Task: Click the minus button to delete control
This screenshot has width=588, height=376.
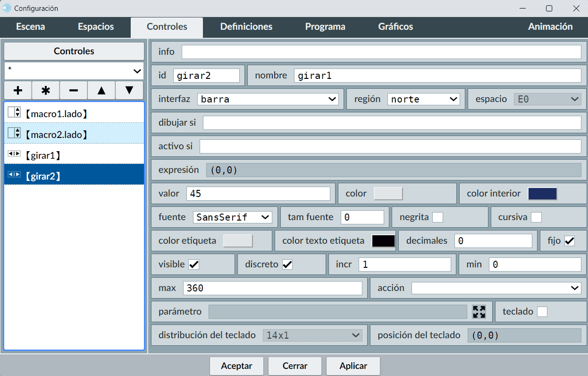Action: 74,90
